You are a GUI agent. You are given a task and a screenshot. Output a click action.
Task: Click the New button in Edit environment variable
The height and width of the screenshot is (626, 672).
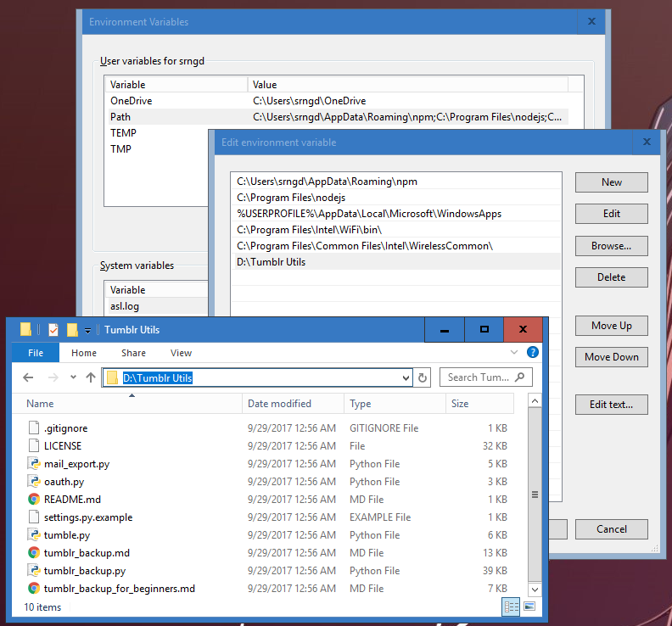[611, 182]
